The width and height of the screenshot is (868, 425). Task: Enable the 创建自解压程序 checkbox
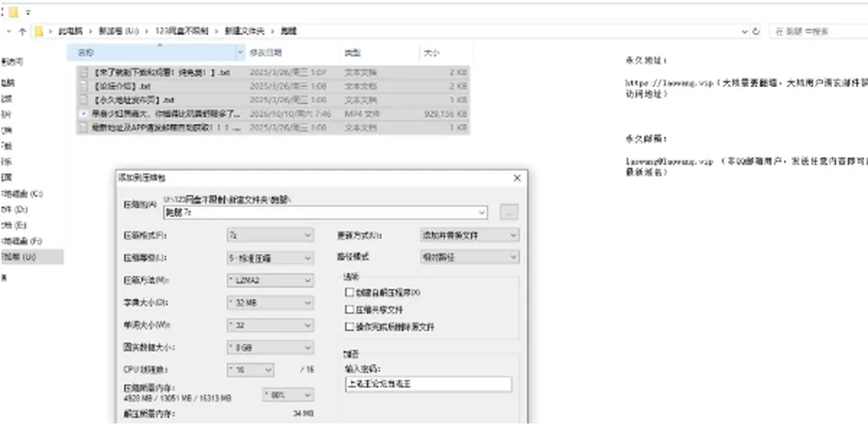349,292
